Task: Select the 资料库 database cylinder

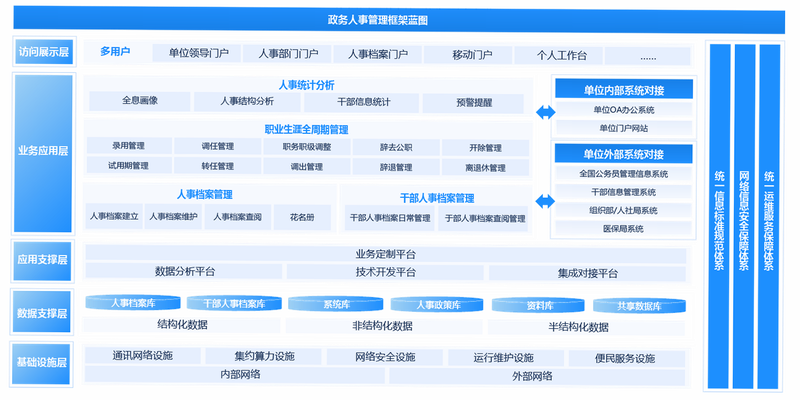Action: point(539,305)
